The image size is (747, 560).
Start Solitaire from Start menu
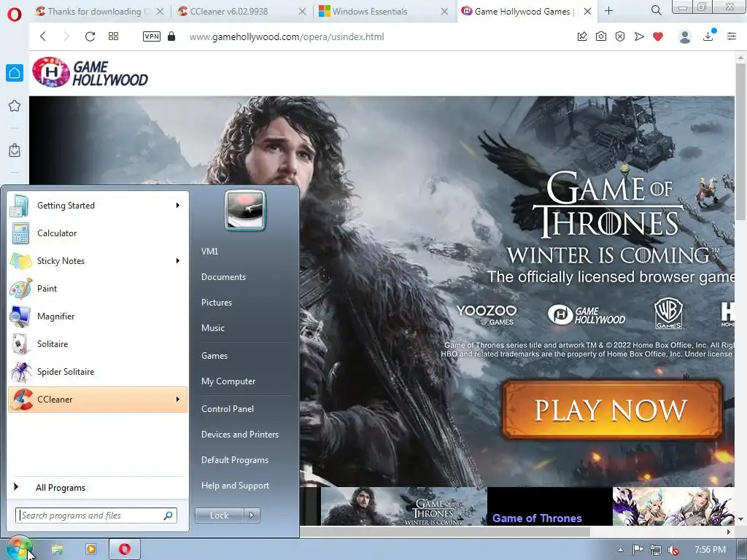(x=98, y=344)
